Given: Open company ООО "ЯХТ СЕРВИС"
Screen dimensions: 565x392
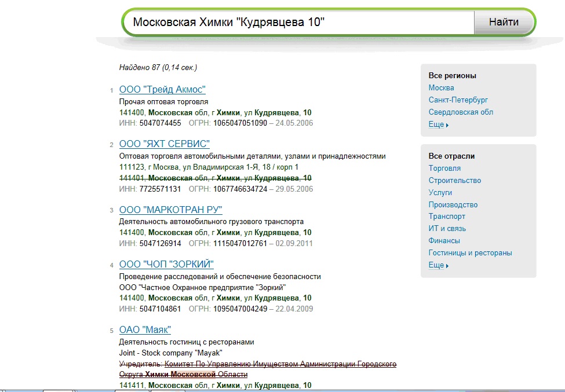Looking at the screenshot, I should (165, 144).
